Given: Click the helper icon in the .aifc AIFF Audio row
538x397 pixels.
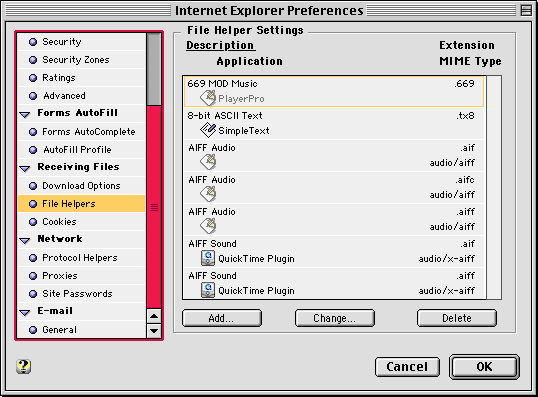Looking at the screenshot, I should point(208,194).
